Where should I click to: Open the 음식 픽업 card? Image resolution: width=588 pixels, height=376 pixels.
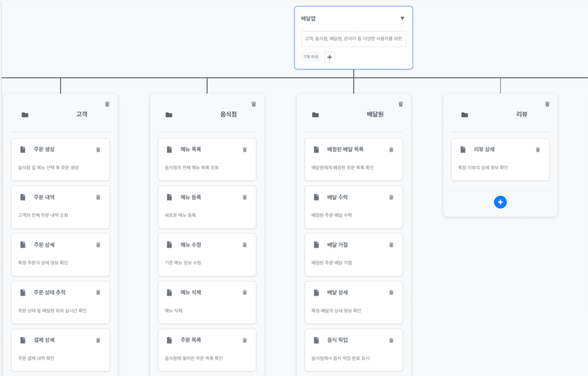[x=353, y=350]
